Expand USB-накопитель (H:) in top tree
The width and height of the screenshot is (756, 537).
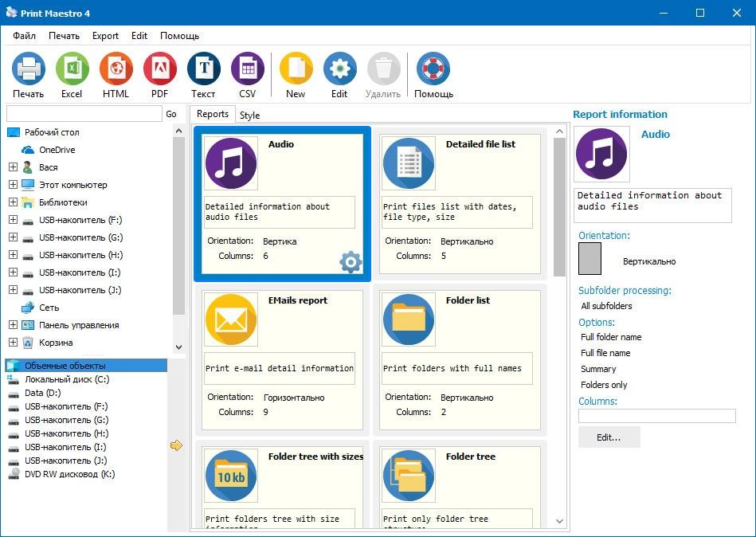pos(13,255)
